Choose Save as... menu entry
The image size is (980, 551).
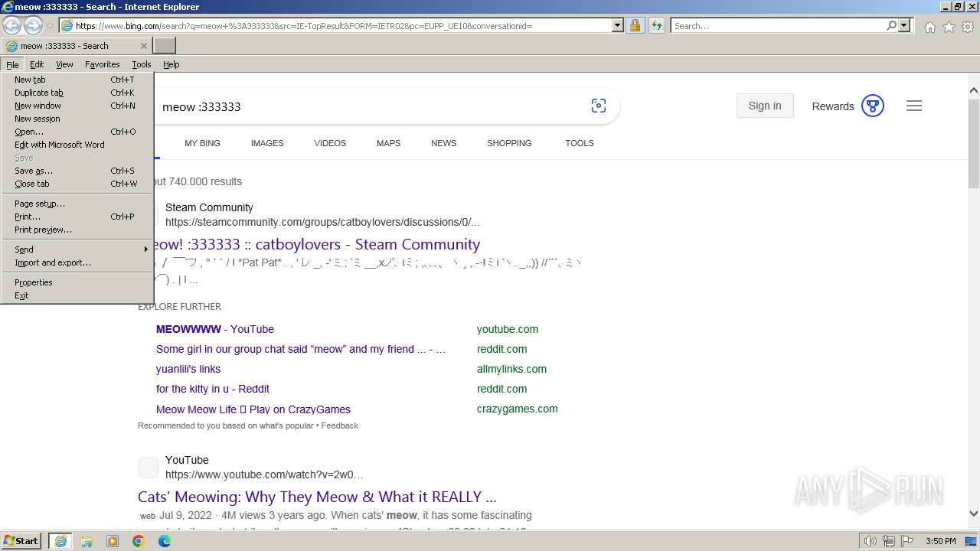point(77,171)
